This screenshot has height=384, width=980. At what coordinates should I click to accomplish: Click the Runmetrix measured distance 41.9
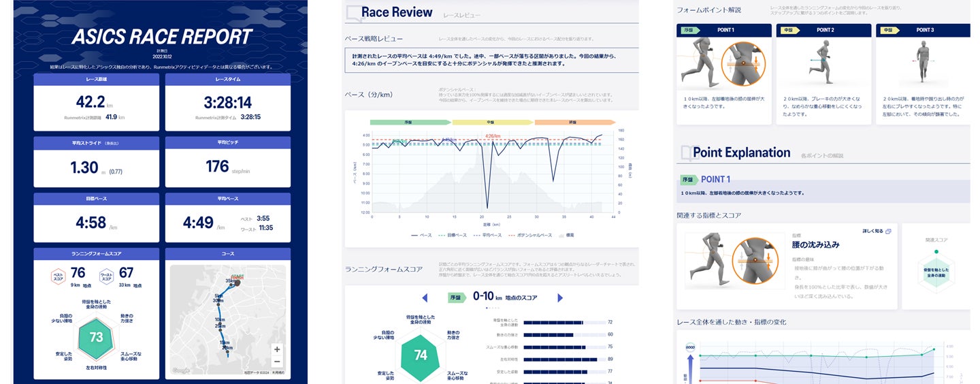[110, 117]
